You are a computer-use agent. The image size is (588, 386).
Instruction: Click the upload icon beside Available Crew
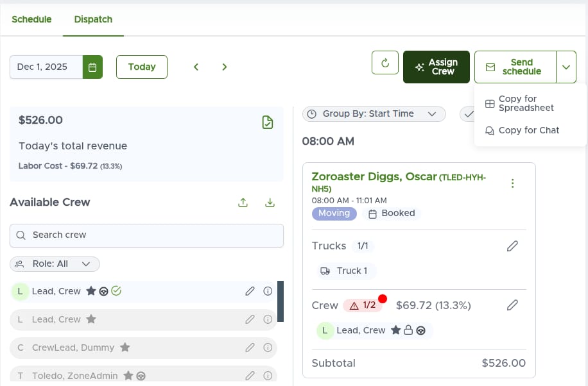click(x=243, y=203)
